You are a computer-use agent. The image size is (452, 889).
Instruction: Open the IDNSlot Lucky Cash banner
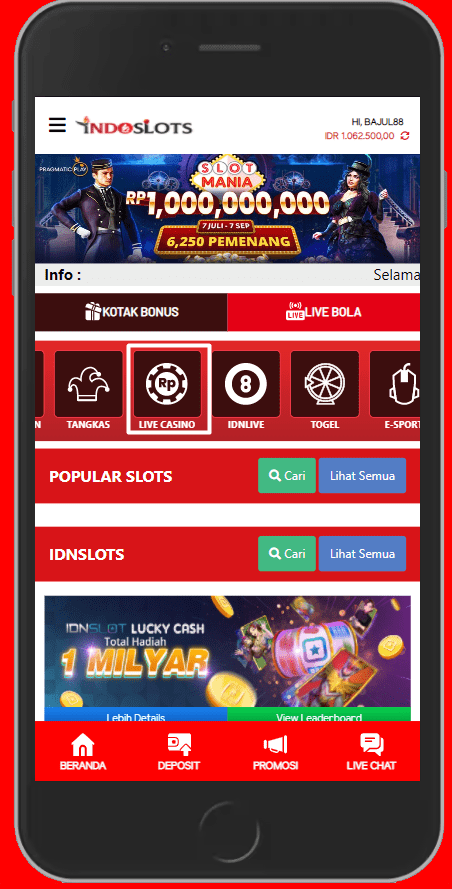(227, 651)
